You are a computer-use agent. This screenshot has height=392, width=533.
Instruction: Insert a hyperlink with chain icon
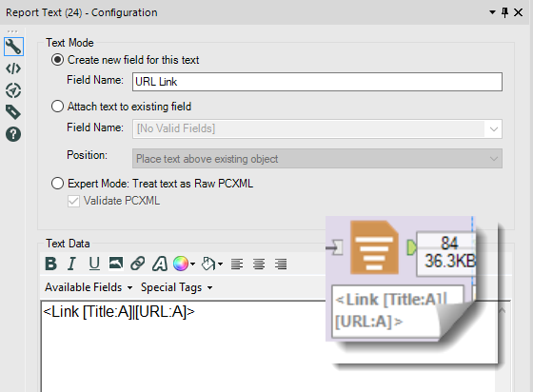[x=138, y=264]
